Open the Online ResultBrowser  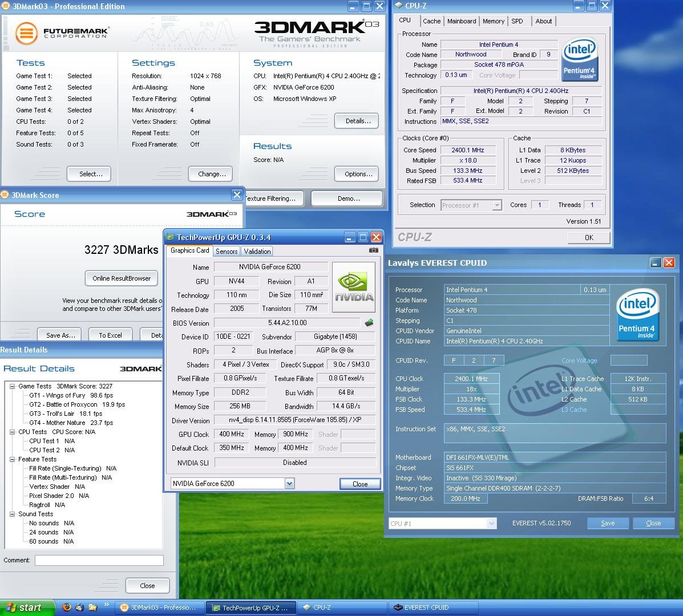121,278
